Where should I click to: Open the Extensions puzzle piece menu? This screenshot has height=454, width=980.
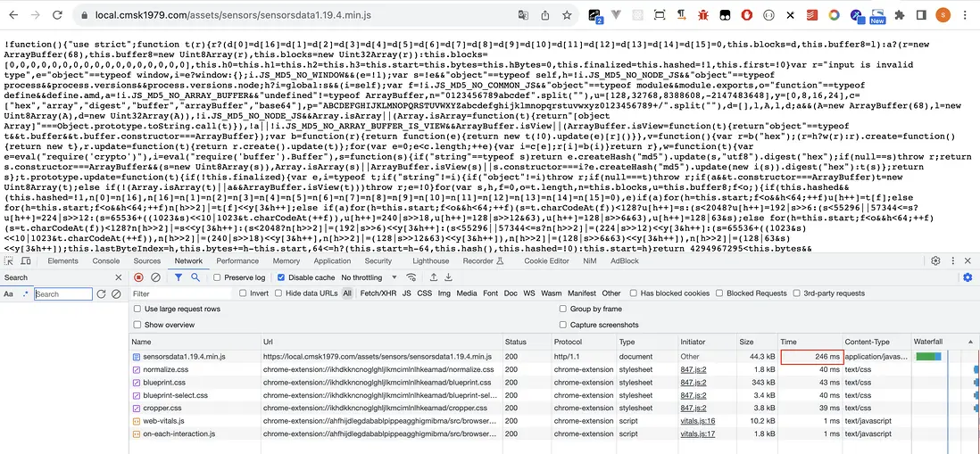900,14
